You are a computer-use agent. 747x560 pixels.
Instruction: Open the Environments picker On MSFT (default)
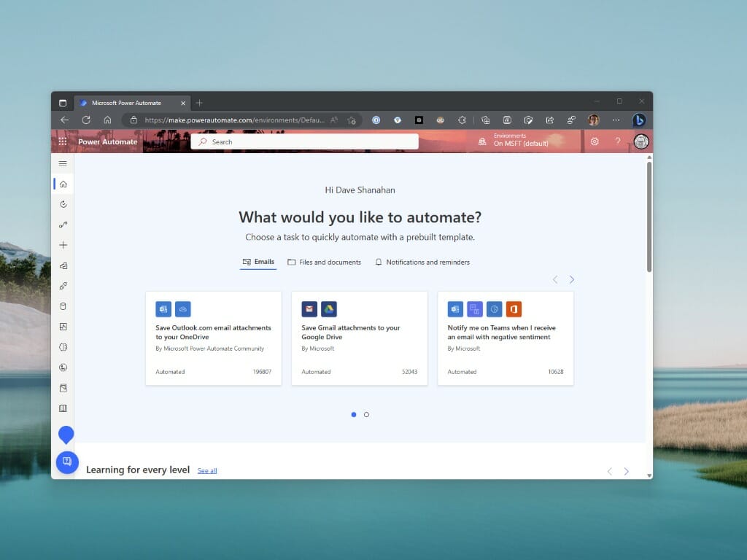(514, 140)
